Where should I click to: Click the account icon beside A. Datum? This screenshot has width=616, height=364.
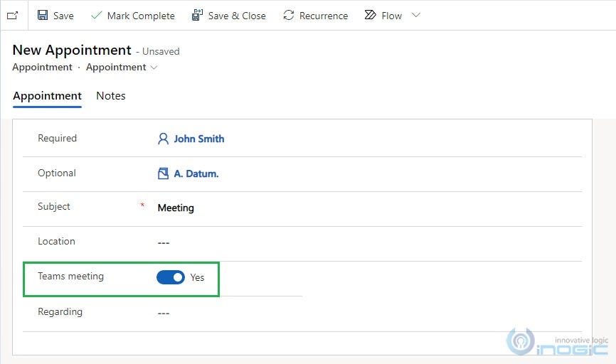coord(163,173)
